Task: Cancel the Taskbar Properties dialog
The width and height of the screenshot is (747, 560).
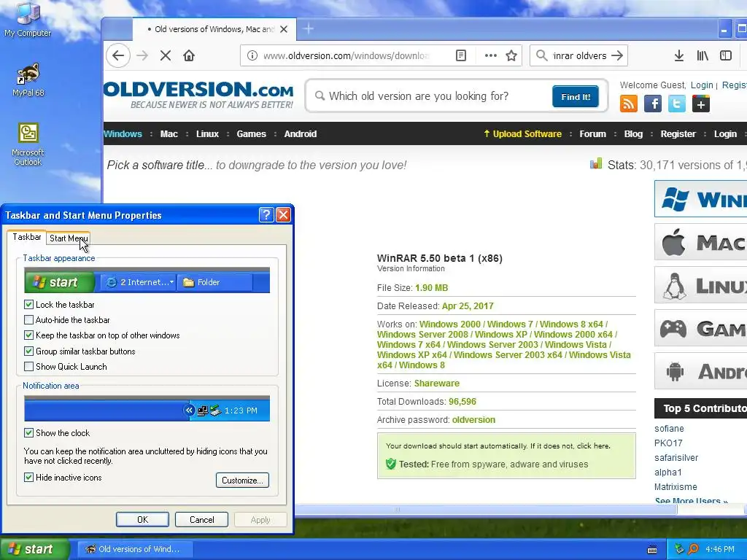Action: (x=201, y=519)
